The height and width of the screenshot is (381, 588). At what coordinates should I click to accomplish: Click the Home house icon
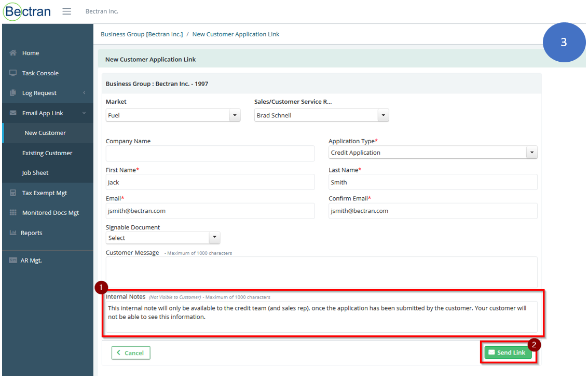(13, 53)
